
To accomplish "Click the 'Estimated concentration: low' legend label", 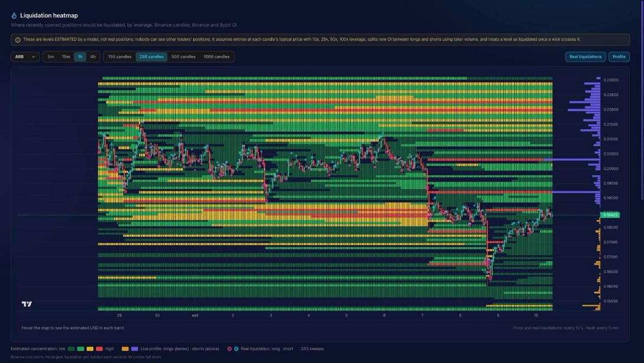I will click(38, 349).
